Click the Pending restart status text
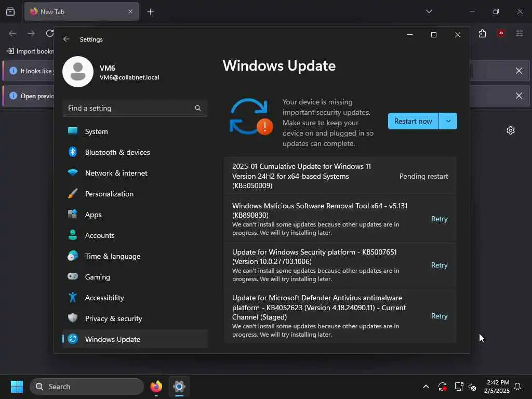532x399 pixels. click(424, 176)
